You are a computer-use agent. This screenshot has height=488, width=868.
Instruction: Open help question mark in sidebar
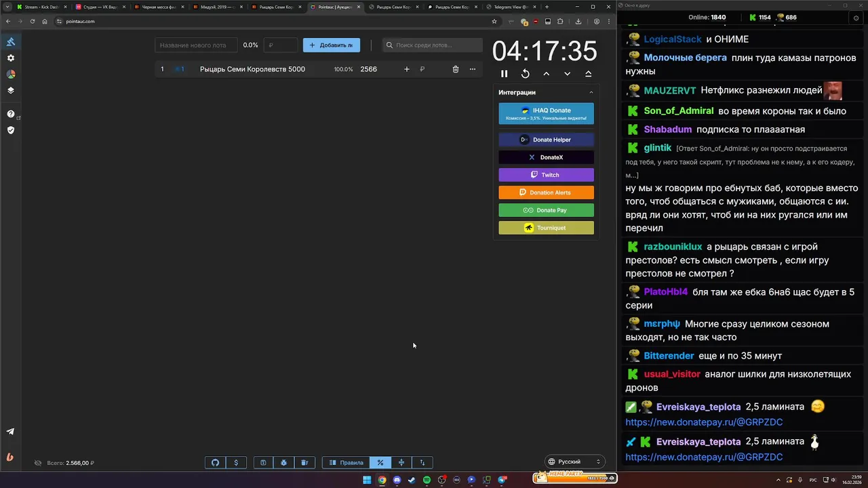11,115
